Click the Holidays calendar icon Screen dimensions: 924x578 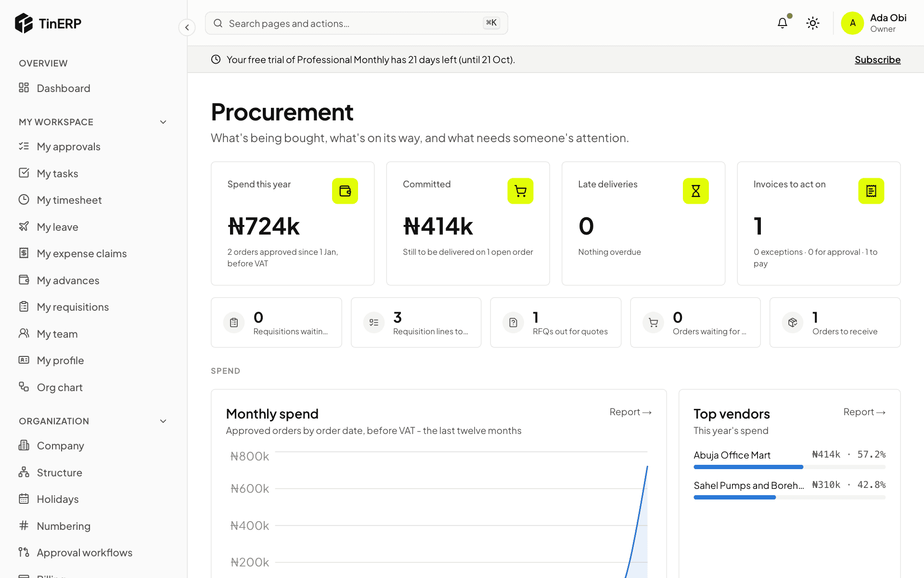click(24, 499)
